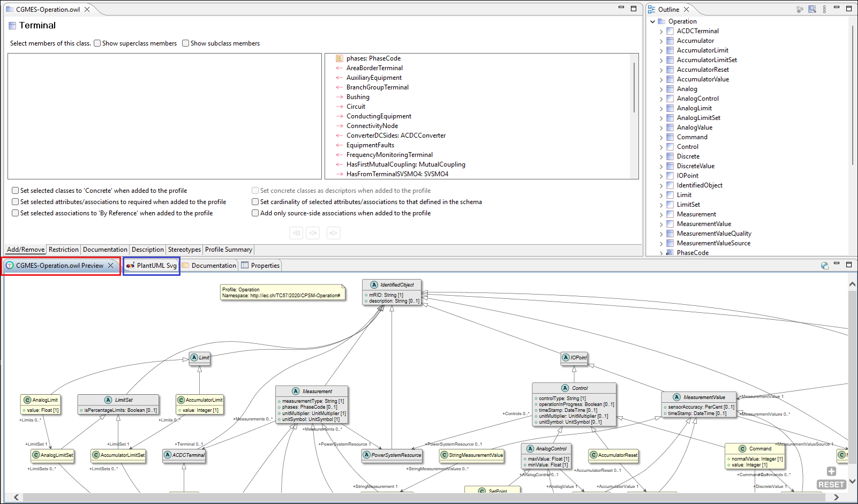Click the PhaseCode enumeration icon in Outline
Viewport: 858px width, 504px height.
(670, 253)
